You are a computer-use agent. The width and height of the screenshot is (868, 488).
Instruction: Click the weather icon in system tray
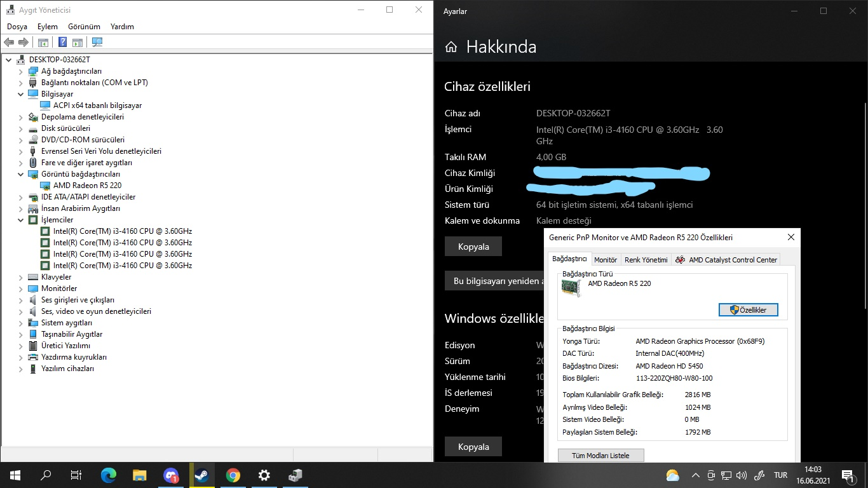[x=672, y=475]
